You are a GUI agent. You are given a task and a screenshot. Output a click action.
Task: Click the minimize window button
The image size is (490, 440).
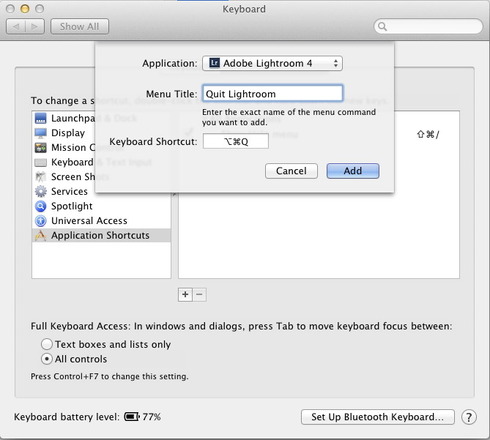point(25,9)
